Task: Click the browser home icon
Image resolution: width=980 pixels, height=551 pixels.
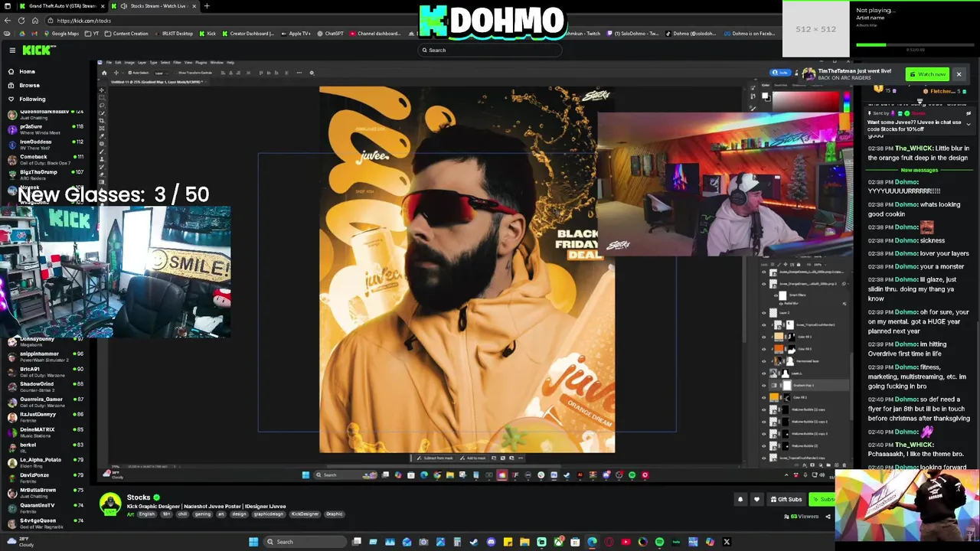Action: pos(35,21)
